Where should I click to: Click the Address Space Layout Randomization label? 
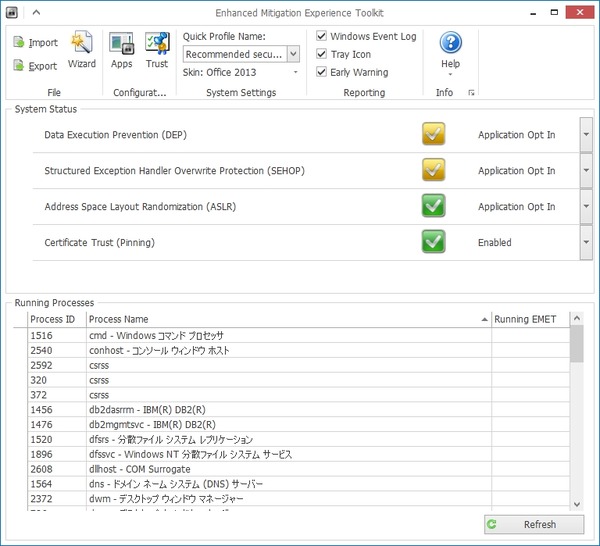pyautogui.click(x=140, y=207)
